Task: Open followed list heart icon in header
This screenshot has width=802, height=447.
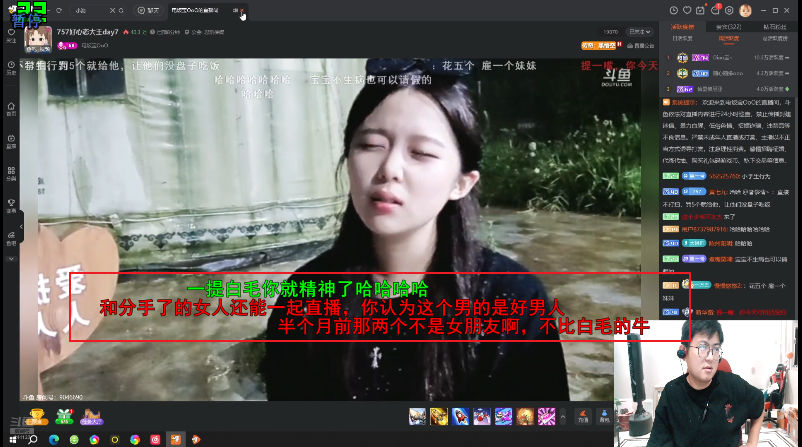Action: coord(687,10)
